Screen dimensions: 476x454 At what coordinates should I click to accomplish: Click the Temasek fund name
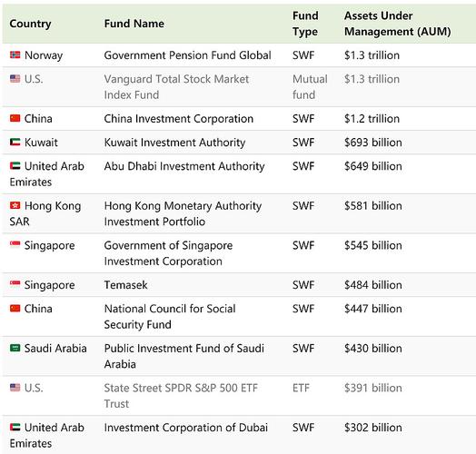tap(125, 285)
